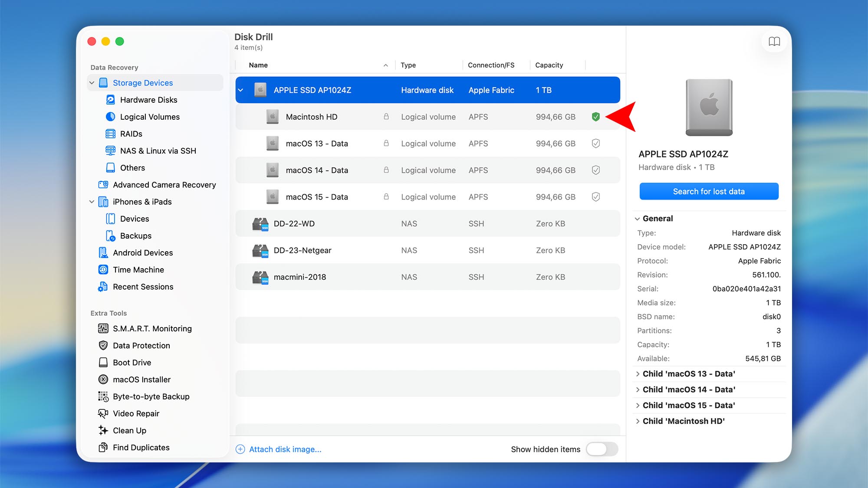Expand Child 'macOS 13 - Data' section
Screen dimensions: 868x488
coord(638,374)
